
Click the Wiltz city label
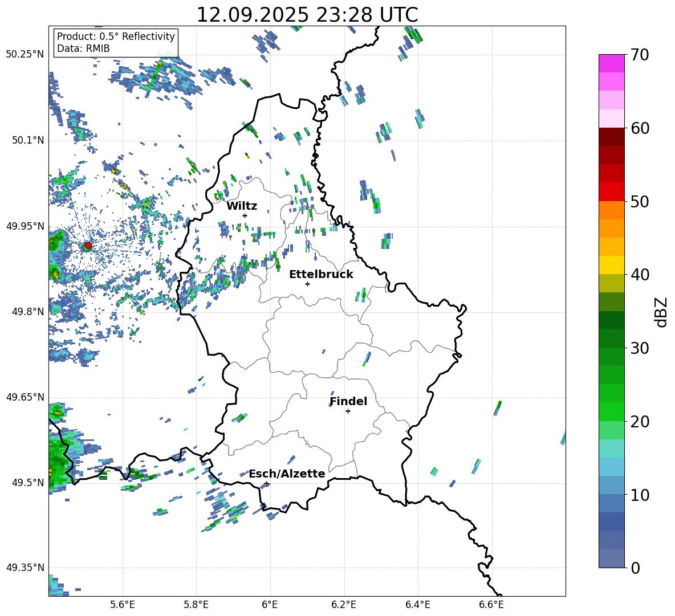point(242,206)
